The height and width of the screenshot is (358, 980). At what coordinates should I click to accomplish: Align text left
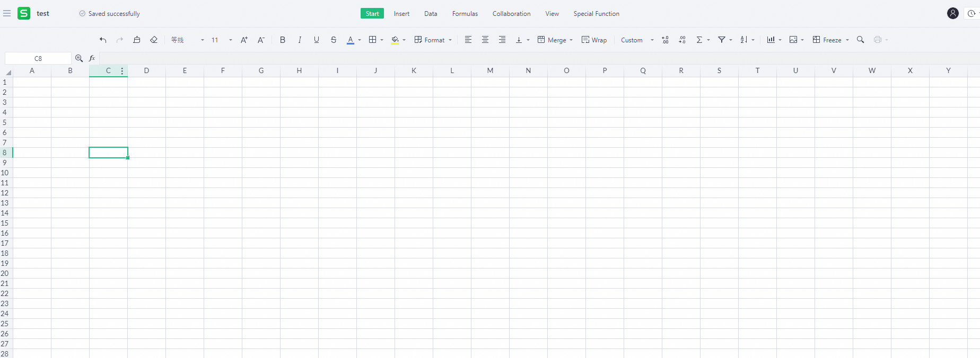(x=468, y=40)
